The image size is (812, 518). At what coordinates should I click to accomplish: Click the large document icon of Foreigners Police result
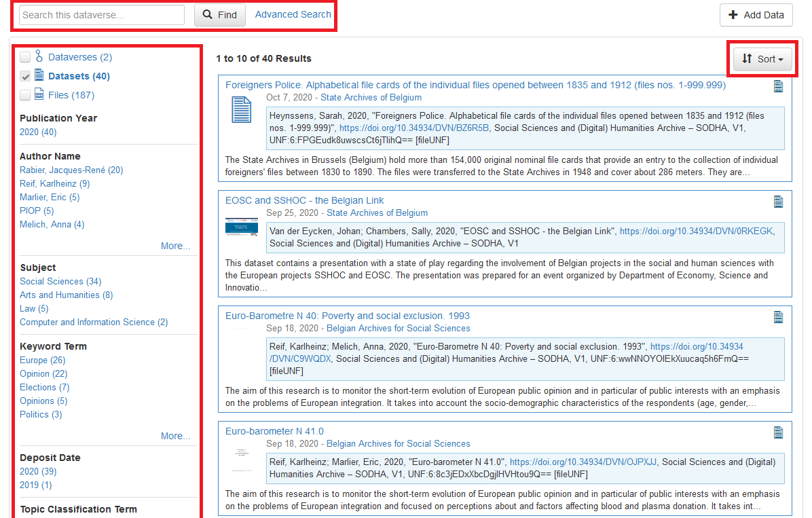click(241, 110)
